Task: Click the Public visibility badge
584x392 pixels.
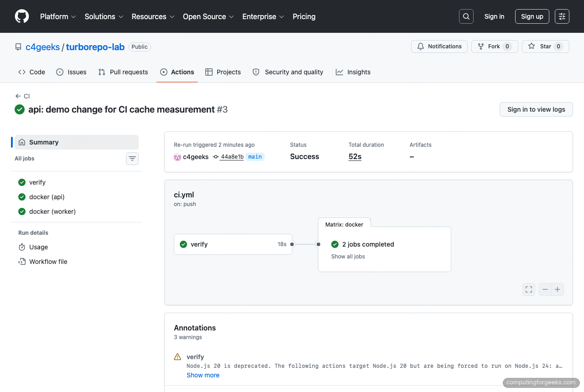Action: pyautogui.click(x=140, y=47)
